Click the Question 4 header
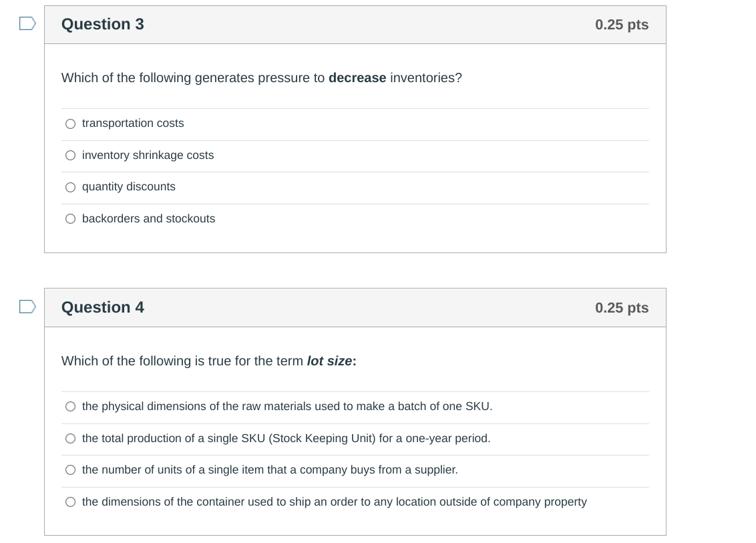 click(x=102, y=307)
